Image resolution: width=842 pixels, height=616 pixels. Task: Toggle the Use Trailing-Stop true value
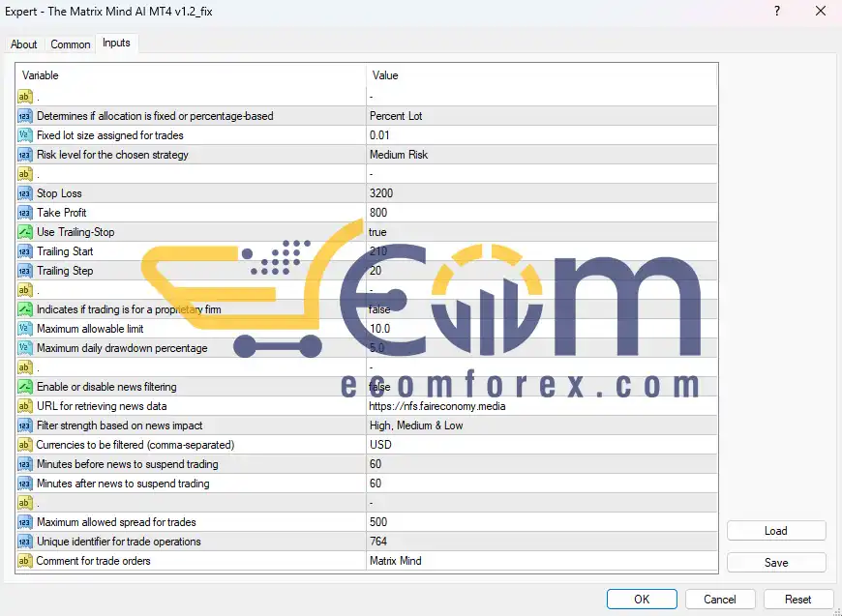(377, 232)
